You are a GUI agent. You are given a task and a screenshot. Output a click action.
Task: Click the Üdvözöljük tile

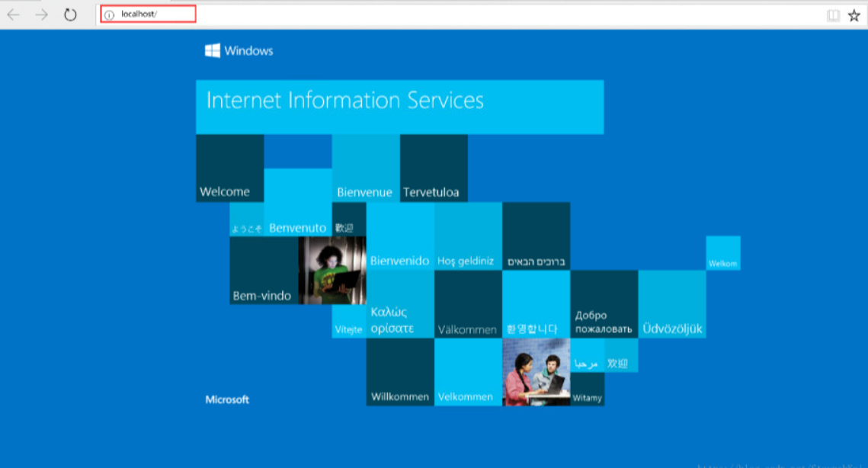click(x=672, y=304)
